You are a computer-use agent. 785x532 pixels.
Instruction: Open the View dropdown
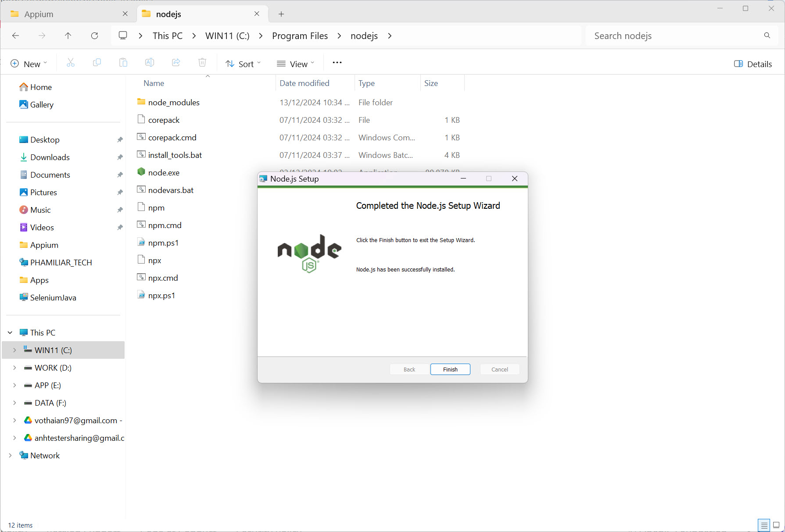click(295, 64)
